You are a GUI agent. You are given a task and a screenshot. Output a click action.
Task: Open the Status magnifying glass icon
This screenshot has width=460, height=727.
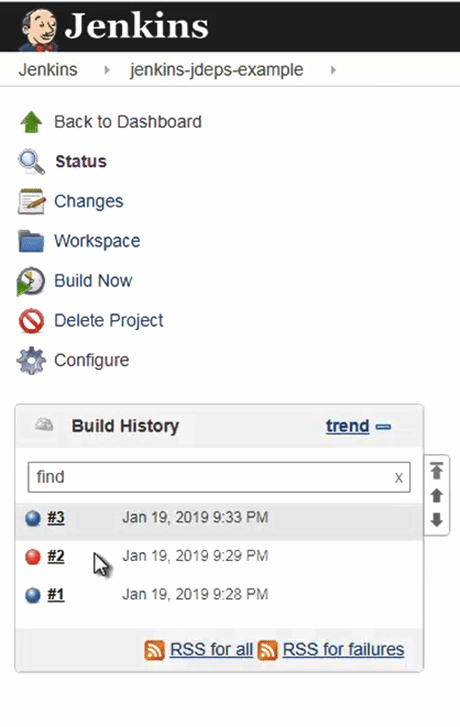tap(32, 162)
